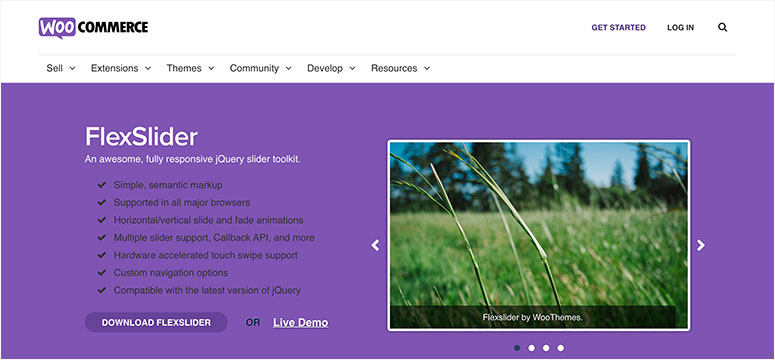Expand the Sell dropdown menu

click(61, 68)
